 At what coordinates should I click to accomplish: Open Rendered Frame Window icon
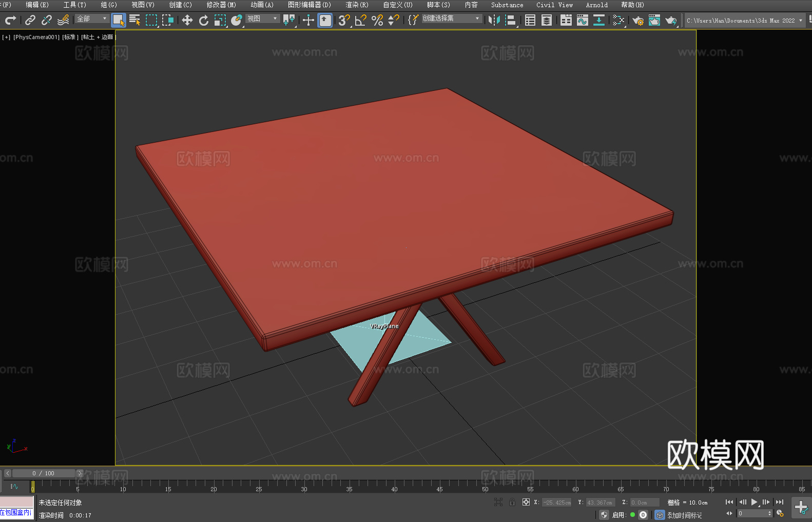(x=654, y=20)
